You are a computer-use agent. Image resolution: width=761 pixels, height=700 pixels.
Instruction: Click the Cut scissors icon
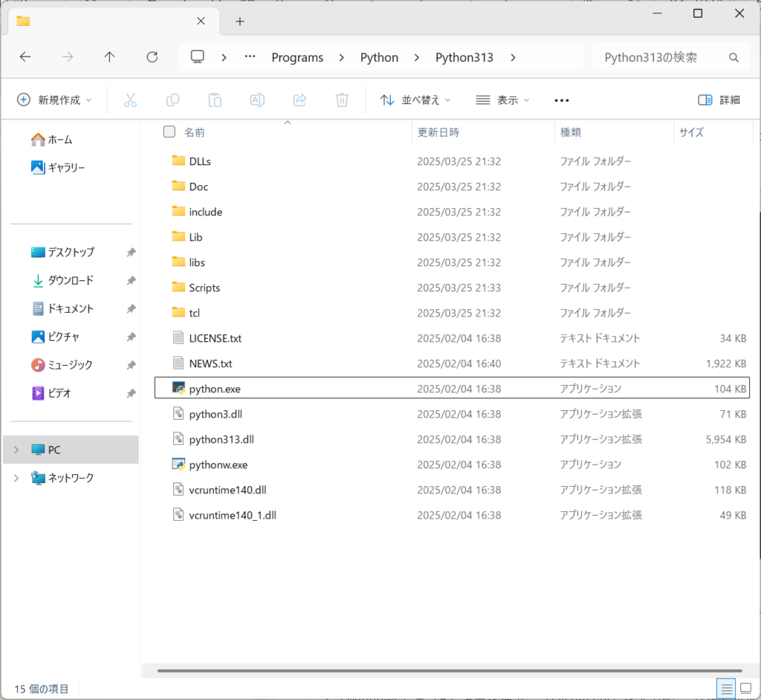[x=130, y=100]
